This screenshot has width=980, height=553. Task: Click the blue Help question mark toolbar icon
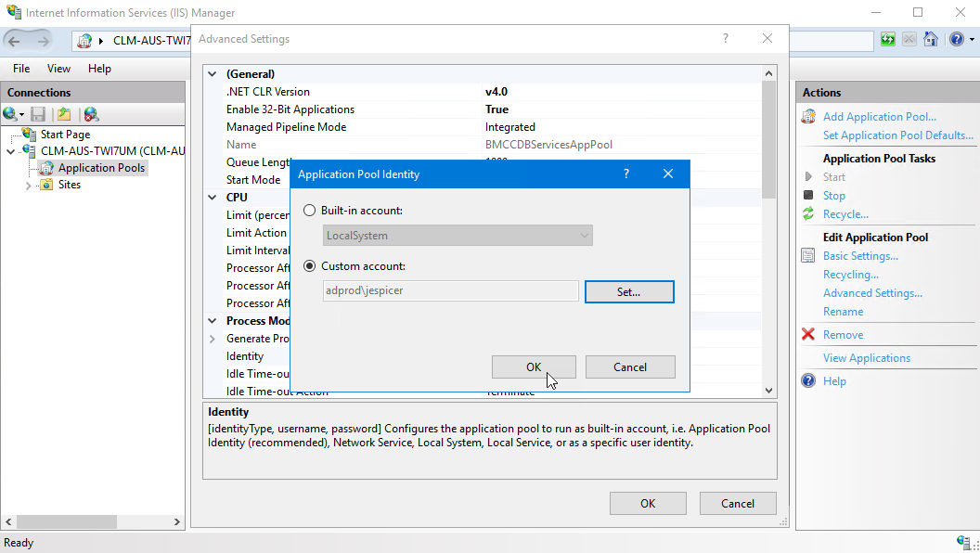(x=956, y=40)
